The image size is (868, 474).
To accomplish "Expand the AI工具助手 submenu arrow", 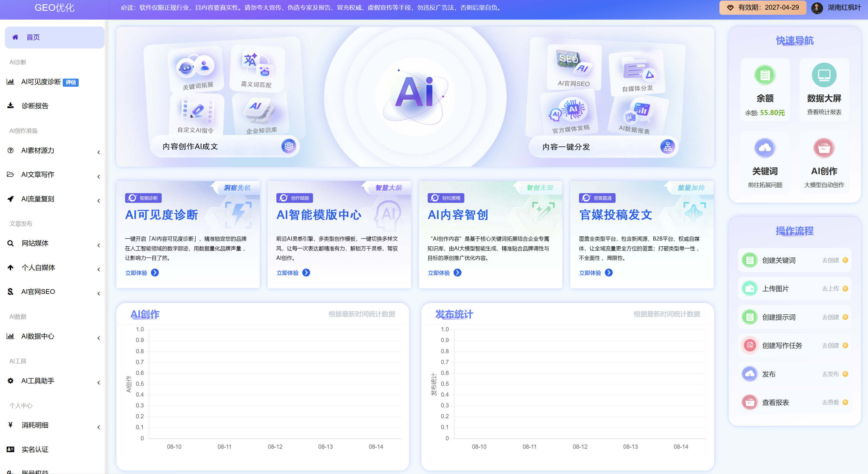I will tap(99, 382).
